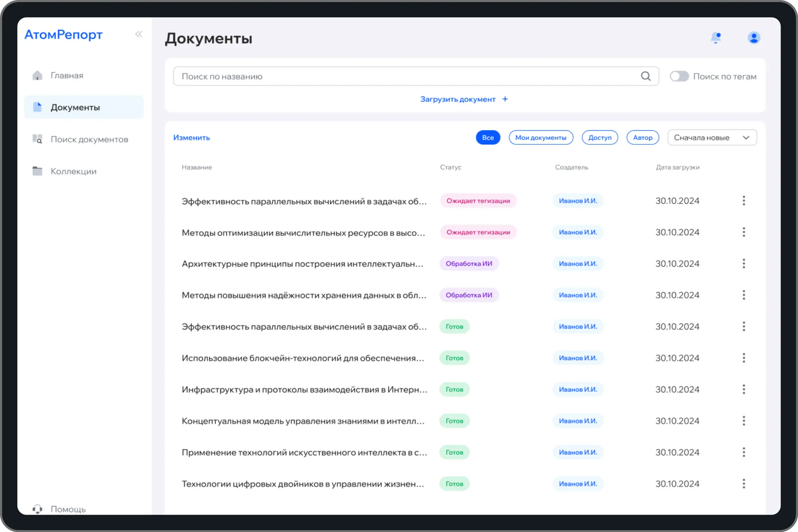798x532 pixels.
Task: Click the magnifier icon in search field
Action: click(x=646, y=76)
